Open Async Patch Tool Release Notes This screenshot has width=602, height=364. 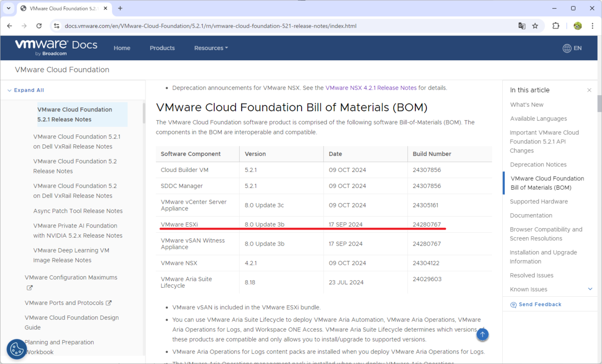[x=78, y=211]
